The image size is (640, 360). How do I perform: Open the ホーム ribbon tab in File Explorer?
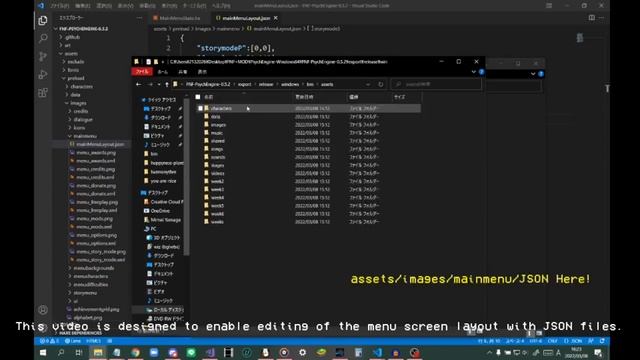tap(162, 72)
